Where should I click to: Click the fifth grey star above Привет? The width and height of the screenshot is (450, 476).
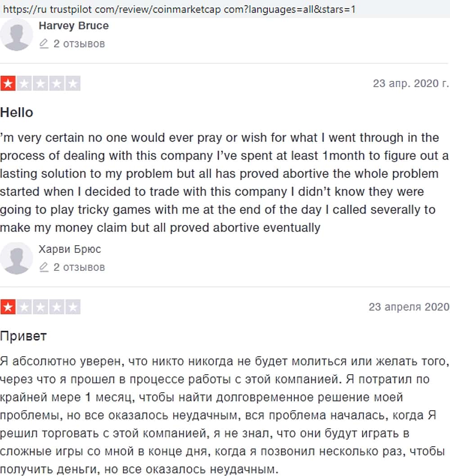(73, 307)
